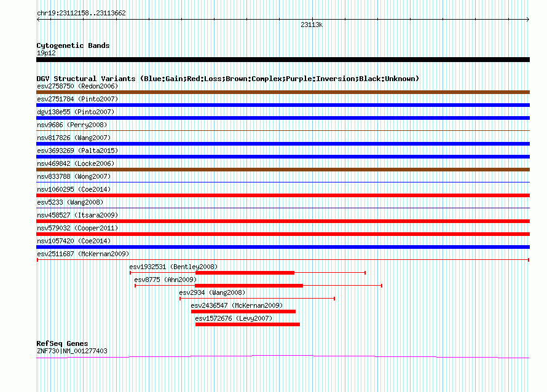Click the thin red line of esv2934
This screenshot has width=547, height=392.
tap(257, 299)
